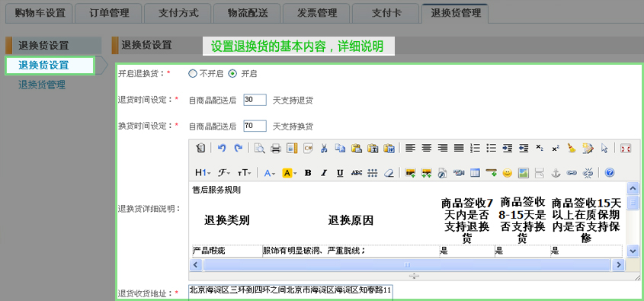This screenshot has width=644, height=301.
Task: Click the scissors cut icon
Action: (x=324, y=149)
